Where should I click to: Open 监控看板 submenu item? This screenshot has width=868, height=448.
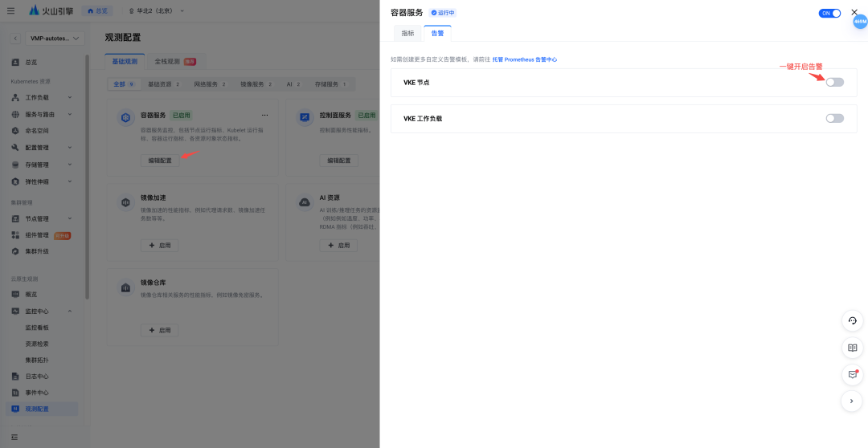pyautogui.click(x=37, y=328)
